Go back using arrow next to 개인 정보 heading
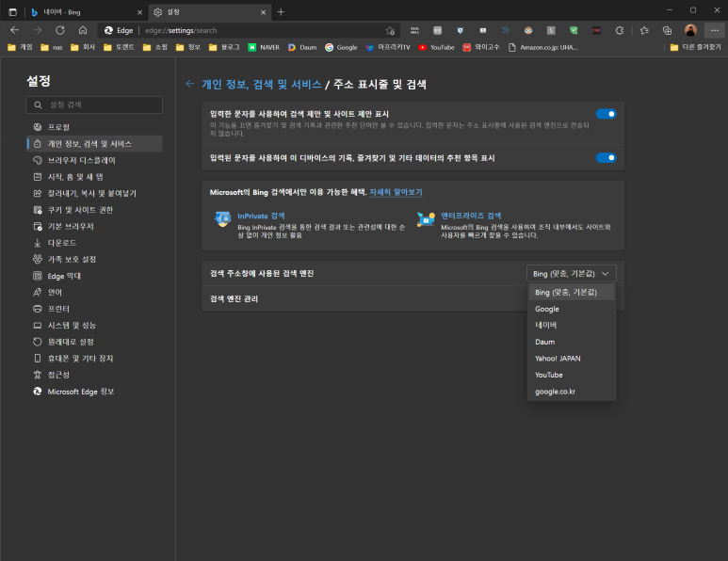 190,84
